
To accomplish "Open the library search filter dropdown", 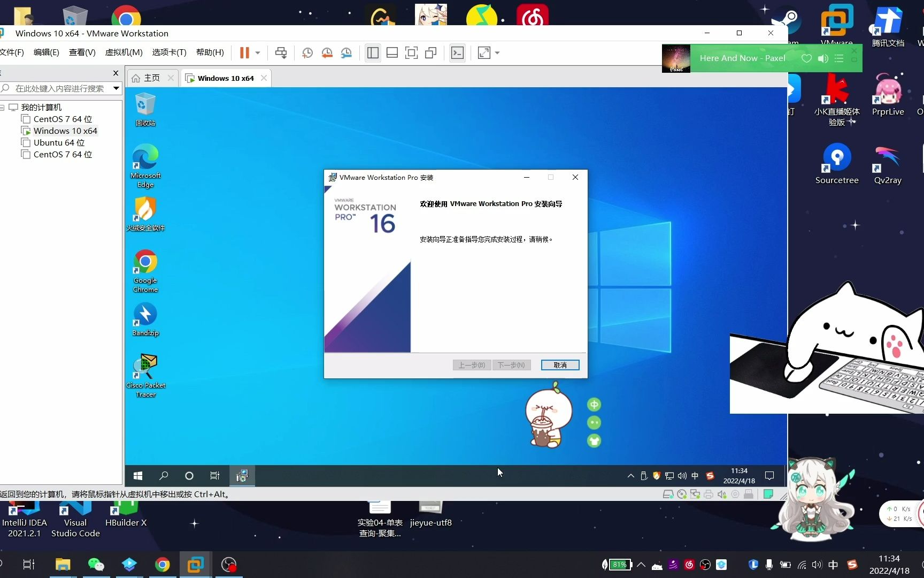I will (x=116, y=88).
